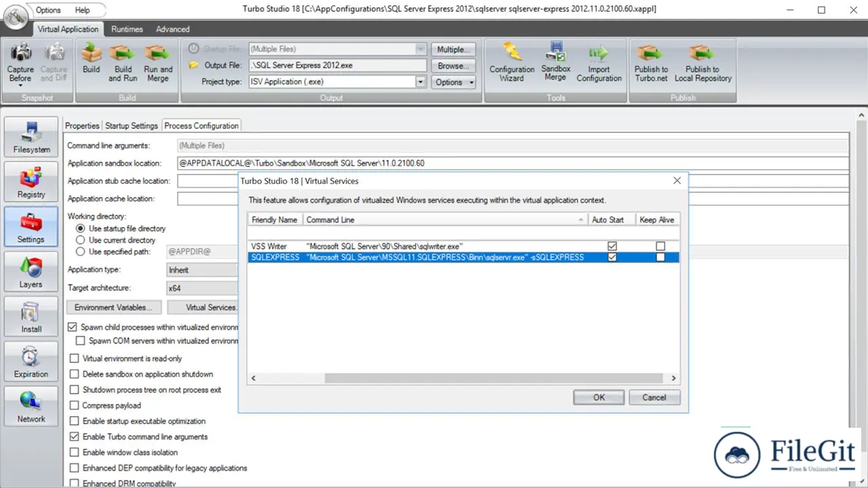Cancel the Virtual Services dialog

coord(654,397)
